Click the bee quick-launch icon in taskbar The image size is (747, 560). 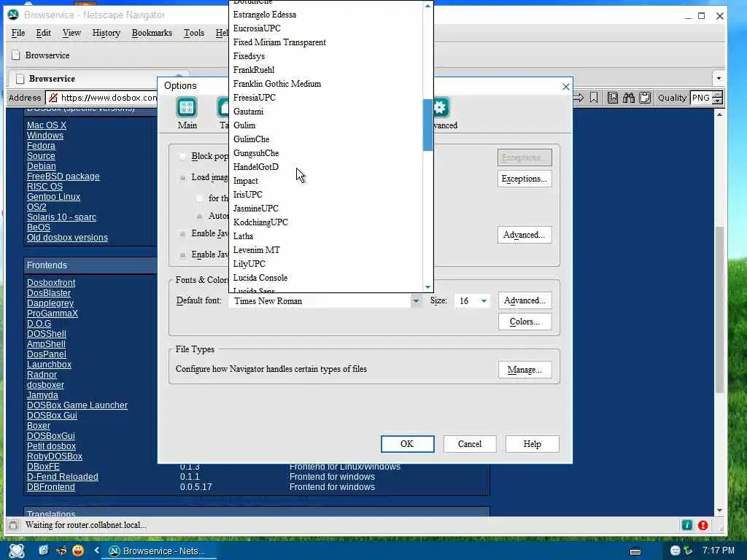point(61,551)
